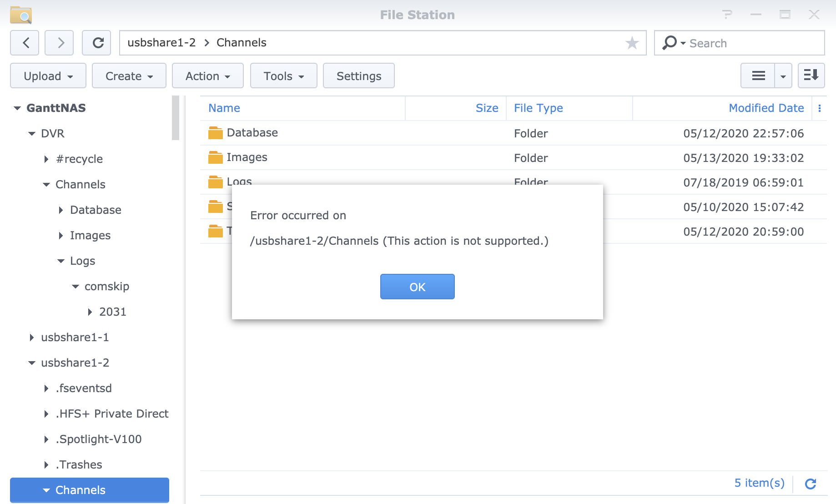Switch to list view mode icon

[758, 76]
